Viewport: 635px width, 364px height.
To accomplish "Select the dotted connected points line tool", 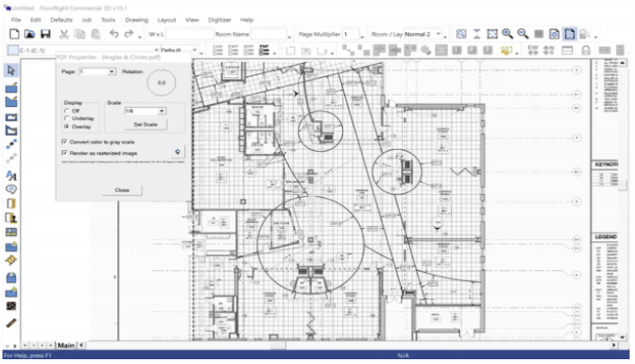I will click(11, 144).
